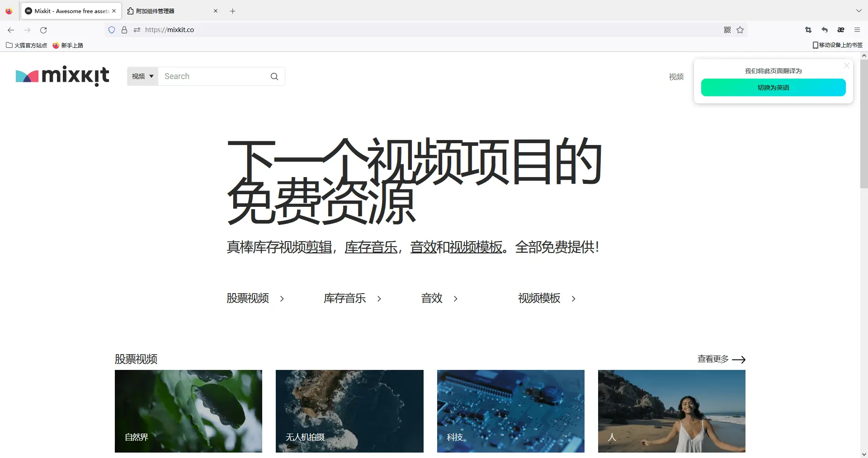The image size is (868, 458).
Task: Click the page vertical scrollbar thumb
Action: [x=864, y=124]
